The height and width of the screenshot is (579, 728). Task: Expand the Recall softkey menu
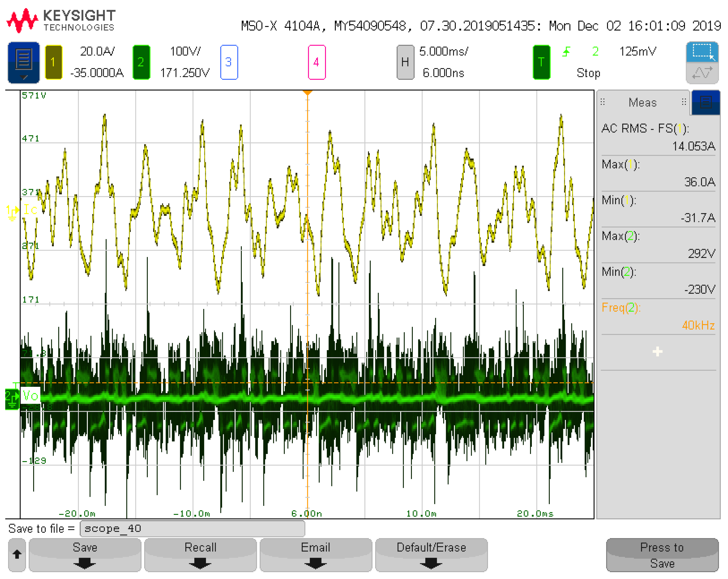click(200, 554)
